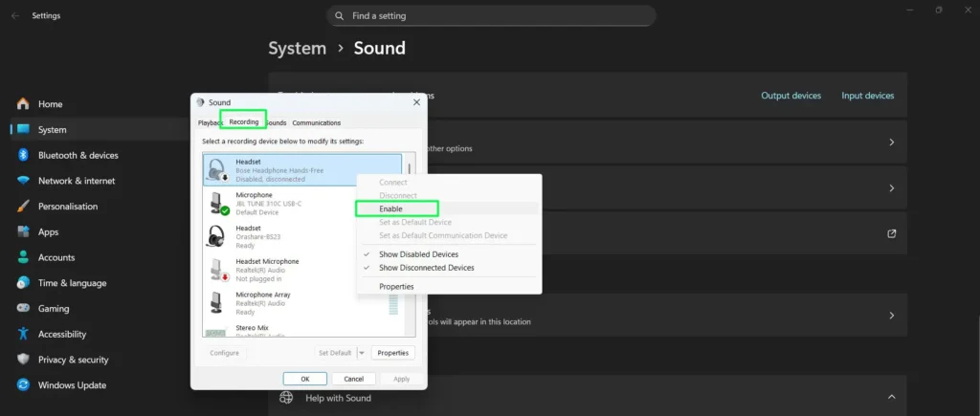The height and width of the screenshot is (416, 980).
Task: Click the Time & language globe icon
Action: 23,283
